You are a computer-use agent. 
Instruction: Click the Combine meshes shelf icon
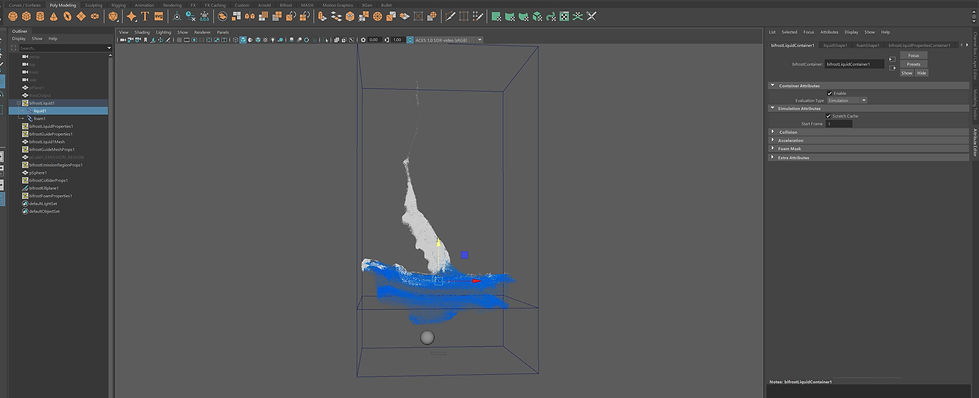222,16
